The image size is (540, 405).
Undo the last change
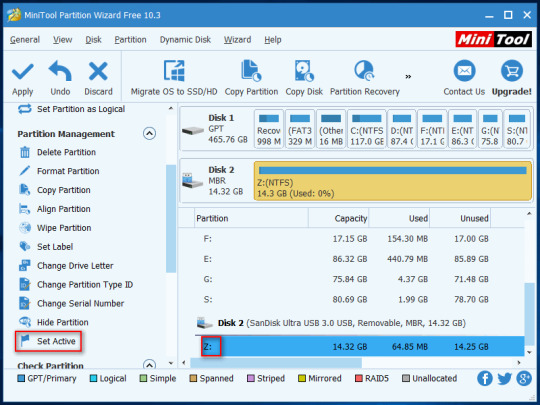point(60,79)
